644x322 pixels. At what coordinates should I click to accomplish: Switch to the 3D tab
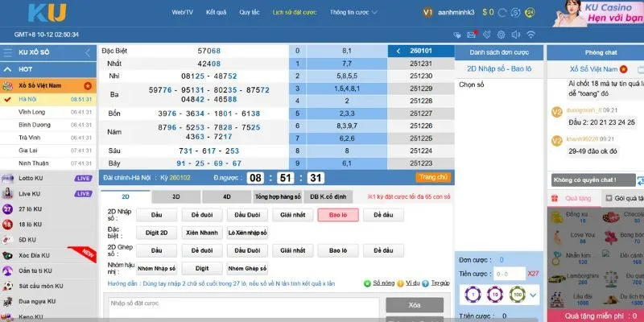(175, 196)
